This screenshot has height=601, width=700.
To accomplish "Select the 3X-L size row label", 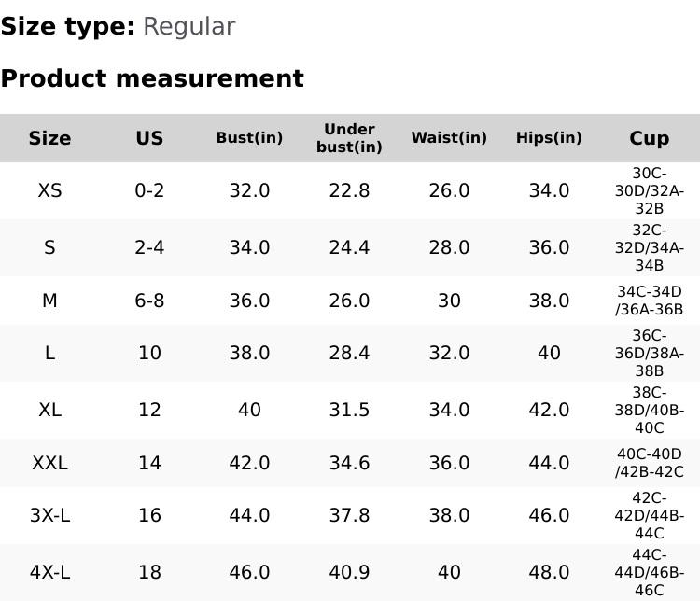I will point(49,515).
